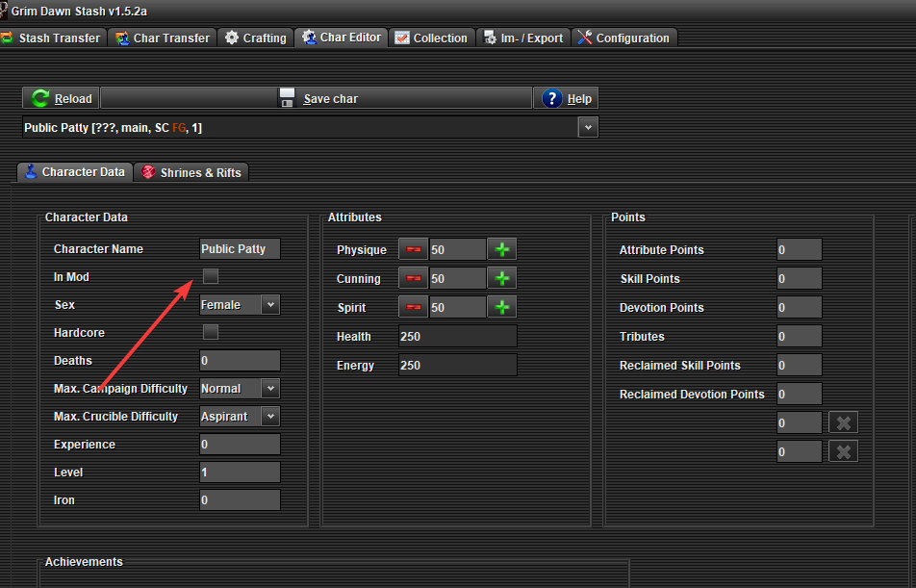Decrease Cunning with the red minus icon
916x588 pixels.
(414, 278)
